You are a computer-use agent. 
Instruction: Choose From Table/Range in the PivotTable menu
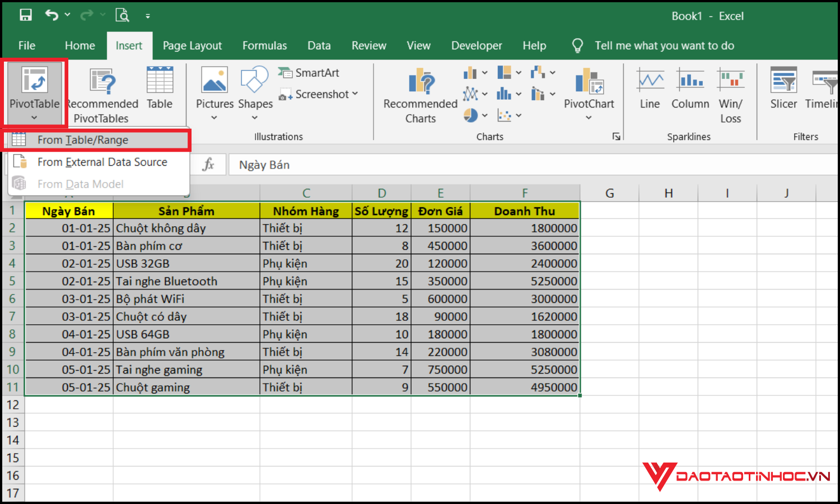83,139
